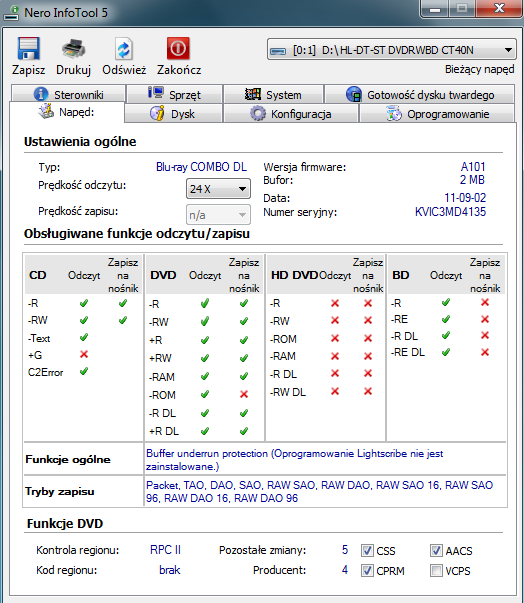Click the Zakończ button label
The image size is (524, 603).
pos(179,70)
